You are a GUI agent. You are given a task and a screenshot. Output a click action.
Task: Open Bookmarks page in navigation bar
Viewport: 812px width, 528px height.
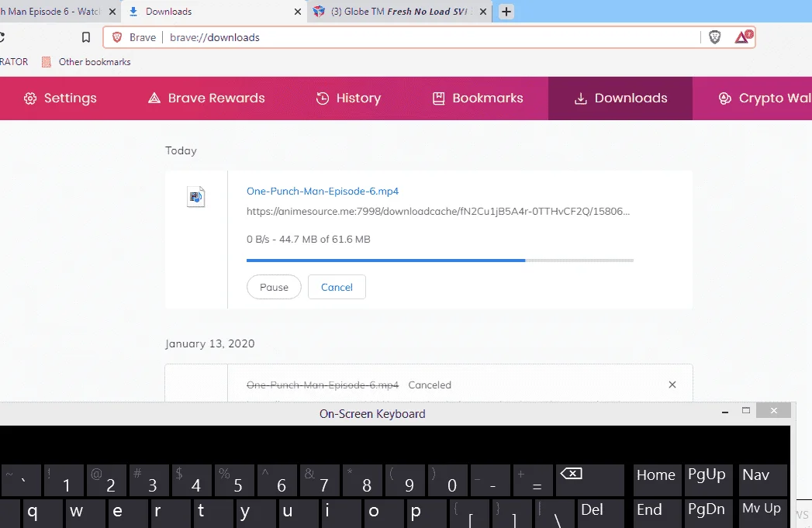point(478,98)
